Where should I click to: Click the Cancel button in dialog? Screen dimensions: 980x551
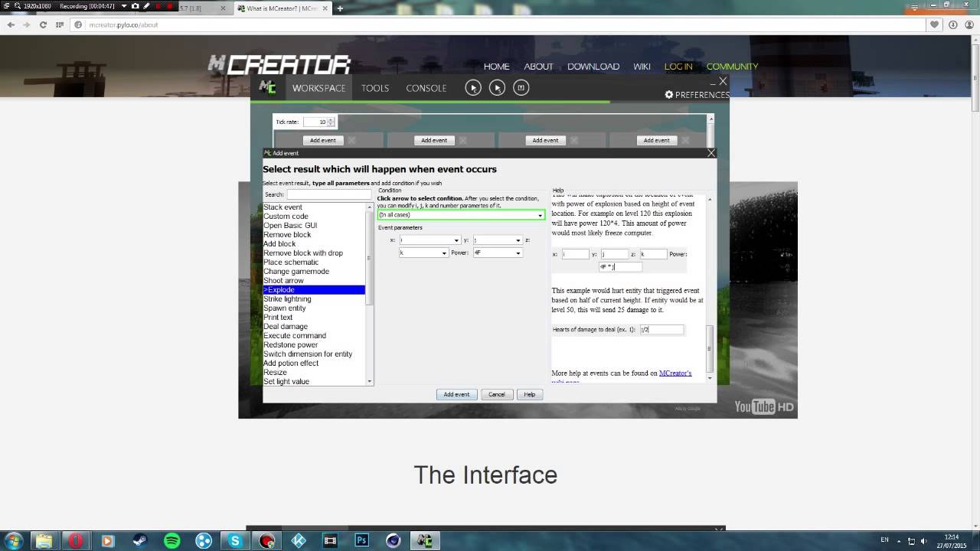coord(497,394)
